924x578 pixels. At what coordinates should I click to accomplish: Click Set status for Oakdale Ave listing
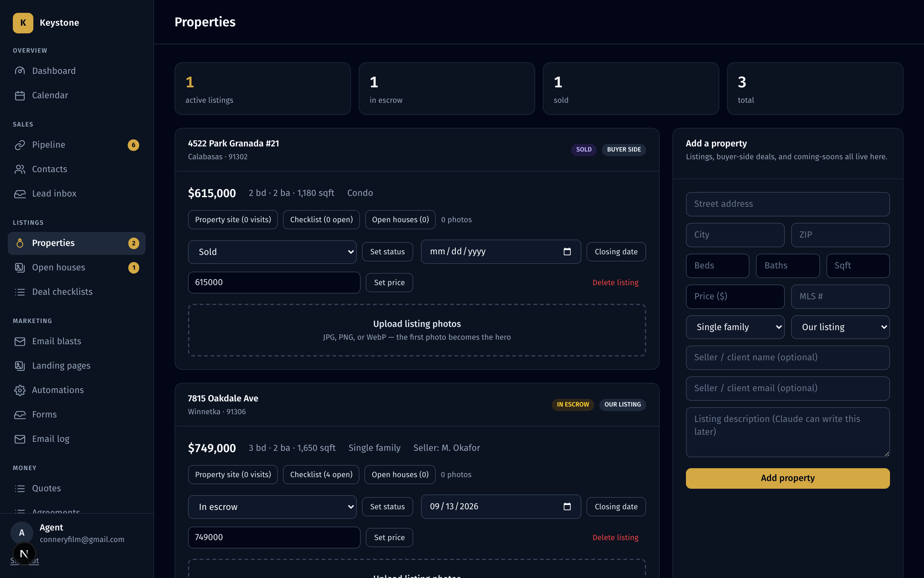pos(387,507)
